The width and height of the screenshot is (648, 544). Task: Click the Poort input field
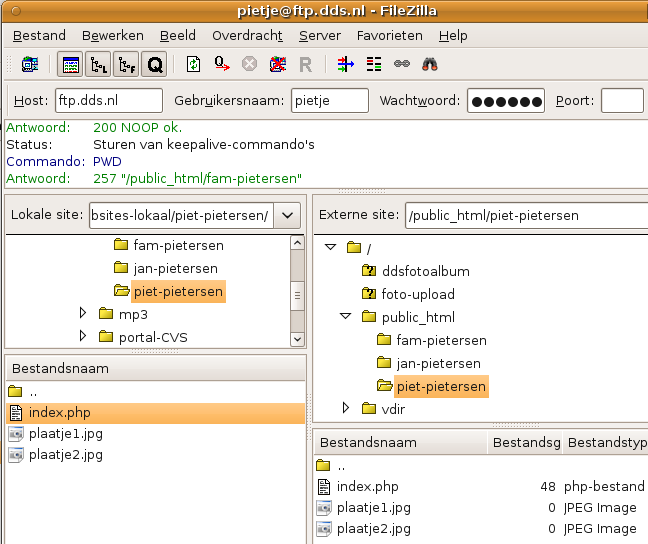pyautogui.click(x=622, y=100)
